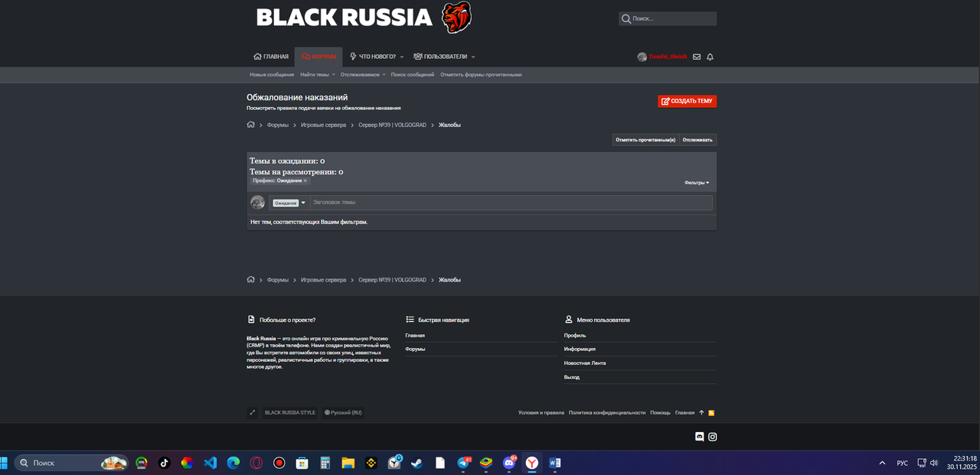Image resolution: width=980 pixels, height=475 pixels.
Task: Open Steam from the taskbar
Action: pyautogui.click(x=416, y=463)
